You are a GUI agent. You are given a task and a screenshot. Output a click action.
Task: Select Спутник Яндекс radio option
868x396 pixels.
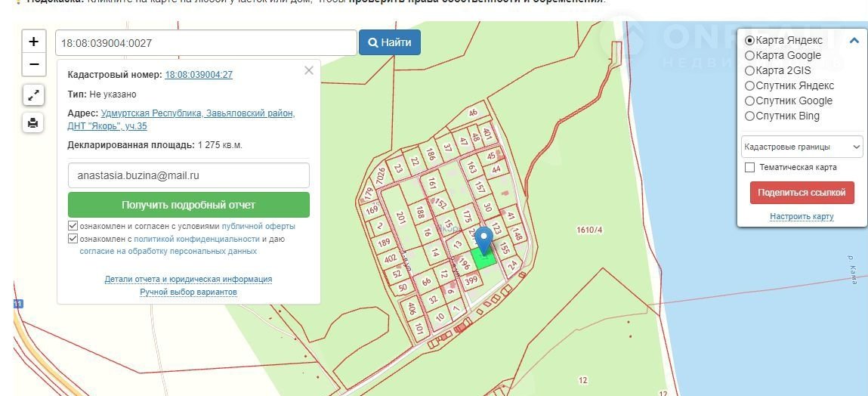749,85
